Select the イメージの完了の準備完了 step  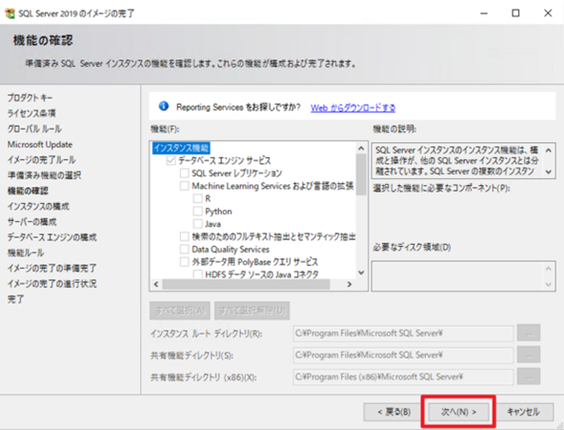coord(52,268)
